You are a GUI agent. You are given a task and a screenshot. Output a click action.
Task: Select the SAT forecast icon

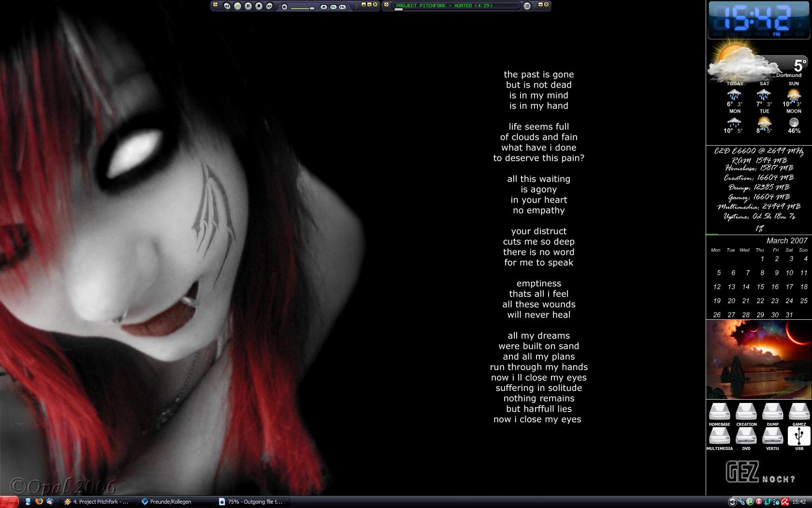(x=764, y=94)
